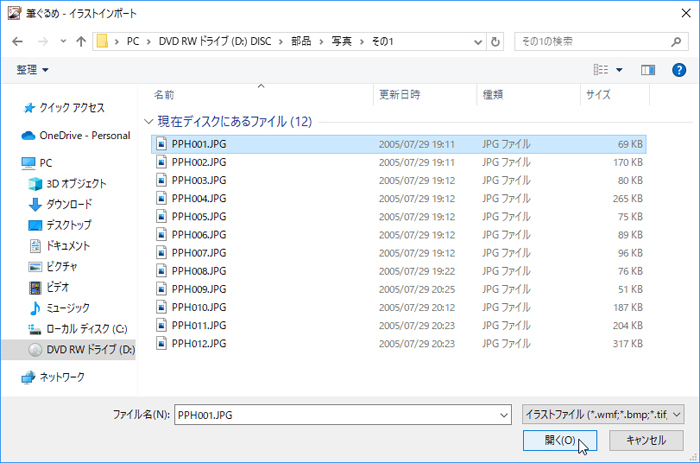Screen dimensions: 700x463
Task: Click the 開く(O) button
Action: [559, 440]
